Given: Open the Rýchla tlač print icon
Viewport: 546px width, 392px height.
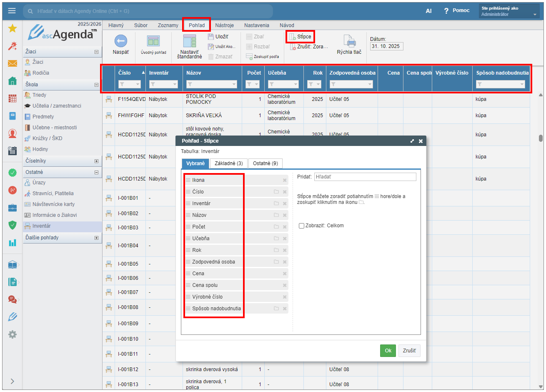Looking at the screenshot, I should click(349, 41).
